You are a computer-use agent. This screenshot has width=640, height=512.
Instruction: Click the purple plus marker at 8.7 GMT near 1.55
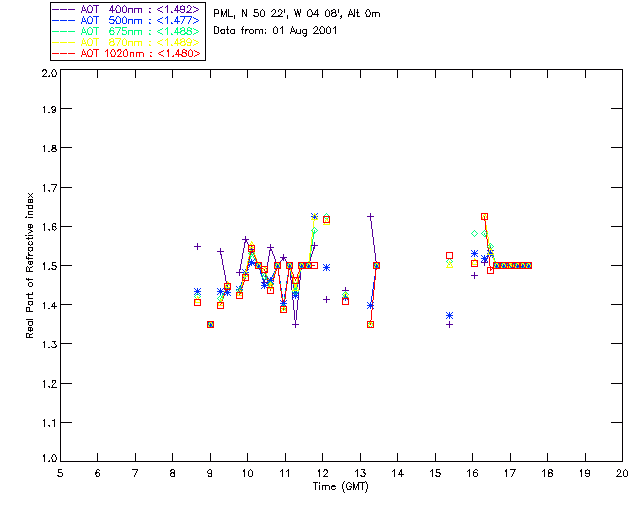pos(197,247)
